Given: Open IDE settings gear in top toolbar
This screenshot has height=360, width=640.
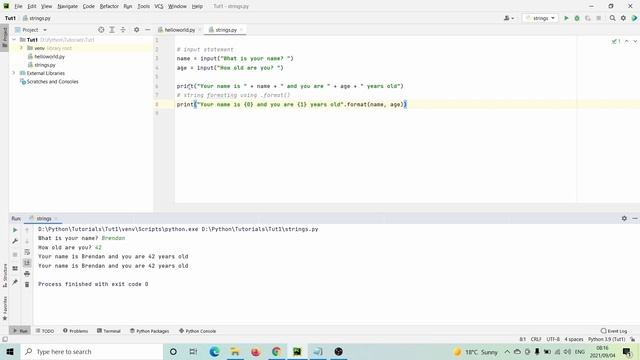Looking at the screenshot, I should coord(623,18).
